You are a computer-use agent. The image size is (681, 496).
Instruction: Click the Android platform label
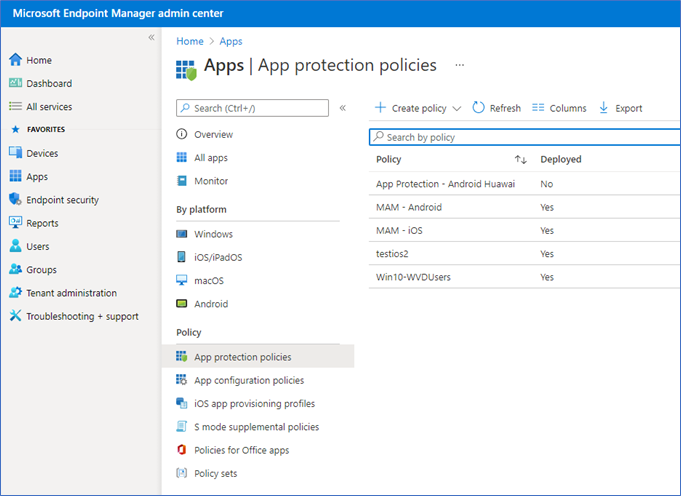coord(211,304)
